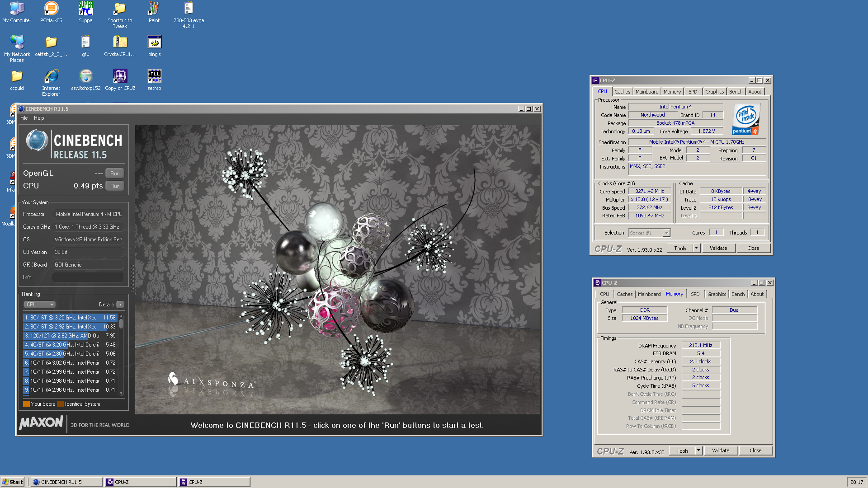Expand ranking Details arrow
Screen dimensions: 868x488
click(x=120, y=305)
